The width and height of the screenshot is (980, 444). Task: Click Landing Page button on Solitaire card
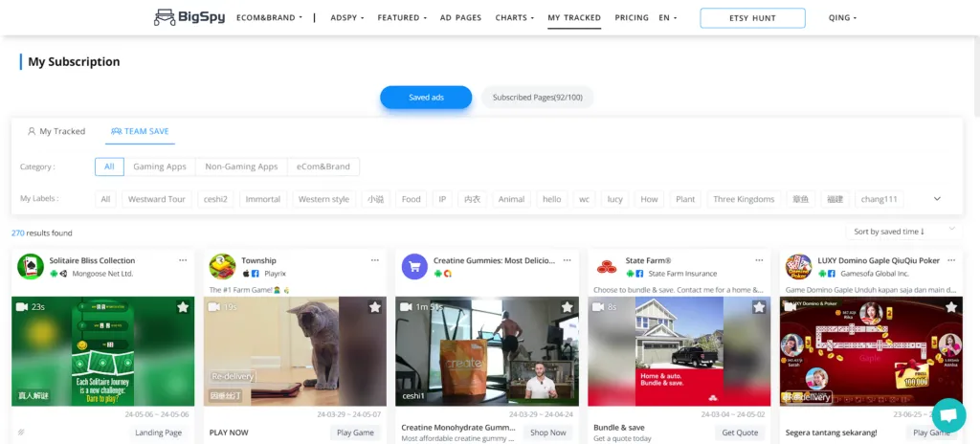[x=159, y=433]
